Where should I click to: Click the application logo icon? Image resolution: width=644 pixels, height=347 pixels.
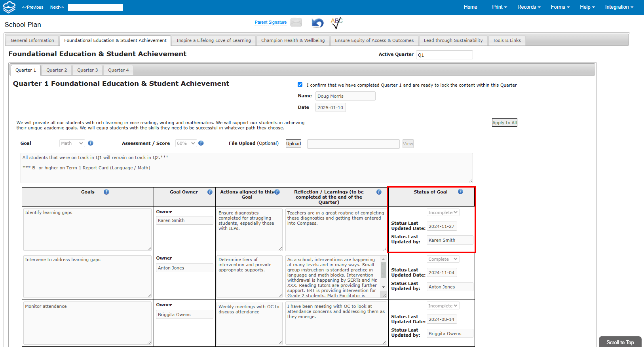9,7
